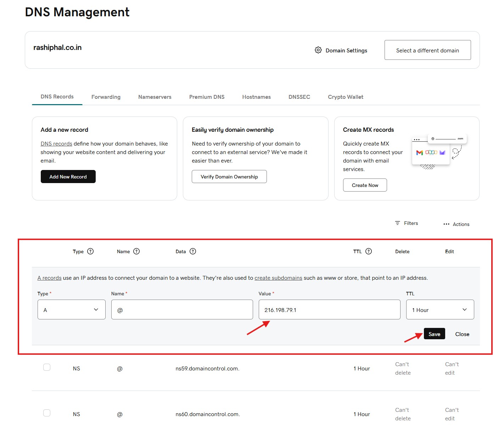Click the Value field containing 216.198.79.1
Viewport: 504px width, 426px height.
point(329,310)
